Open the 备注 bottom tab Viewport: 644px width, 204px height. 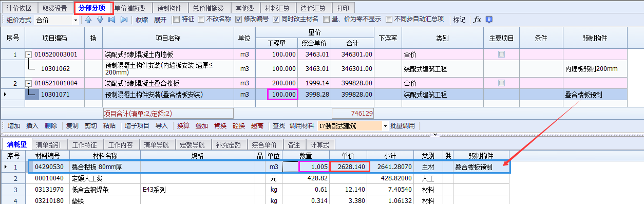[294, 145]
